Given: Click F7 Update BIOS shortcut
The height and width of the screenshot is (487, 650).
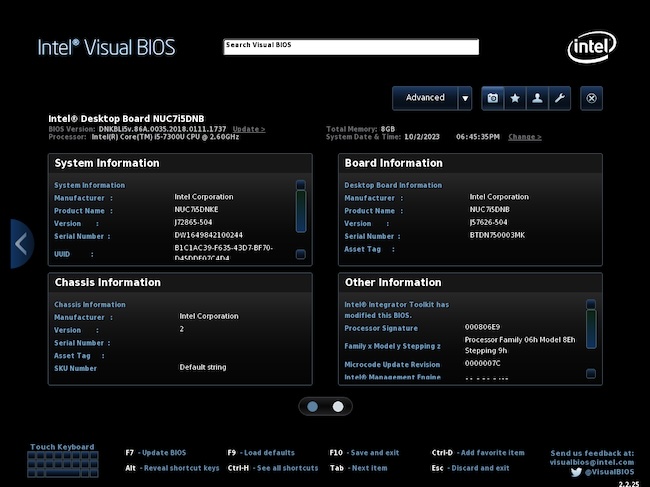Looking at the screenshot, I should pos(156,453).
